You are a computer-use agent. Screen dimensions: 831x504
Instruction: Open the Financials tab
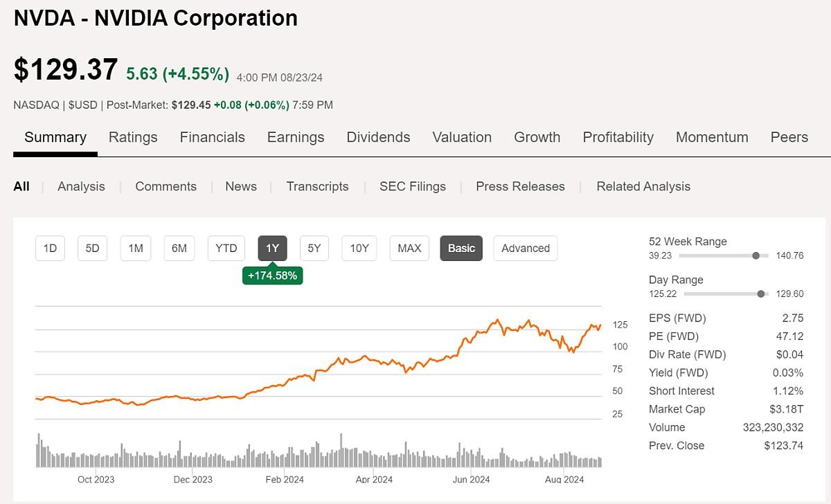click(212, 137)
